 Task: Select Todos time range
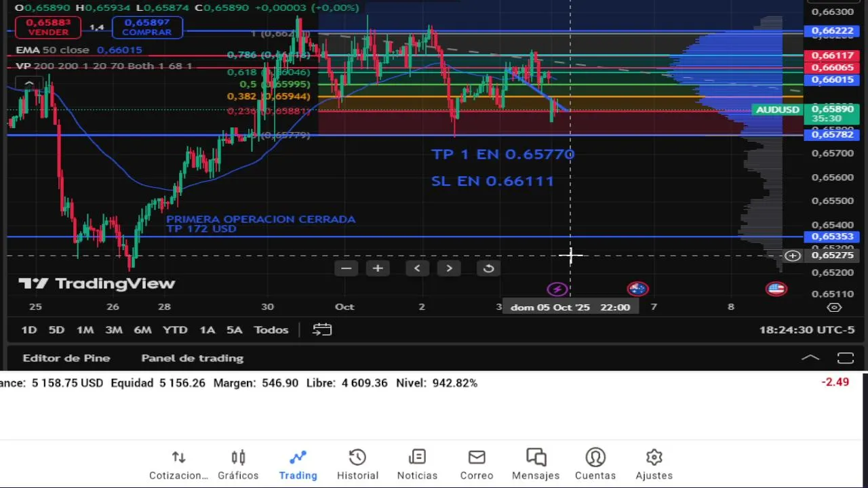271,329
